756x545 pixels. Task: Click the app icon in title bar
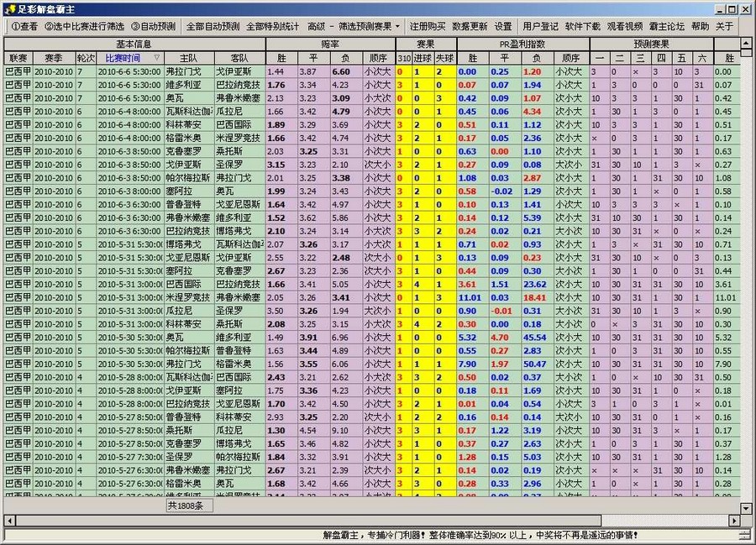9,9
